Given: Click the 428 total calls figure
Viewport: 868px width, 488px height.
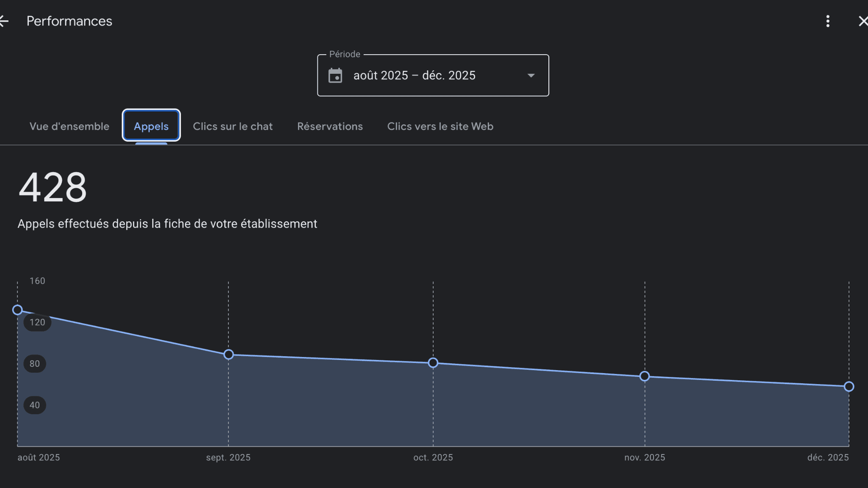Looking at the screenshot, I should 53,187.
